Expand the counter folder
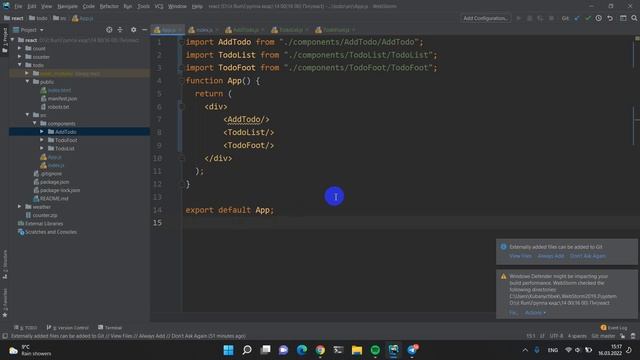The height and width of the screenshot is (360, 640). coord(20,57)
